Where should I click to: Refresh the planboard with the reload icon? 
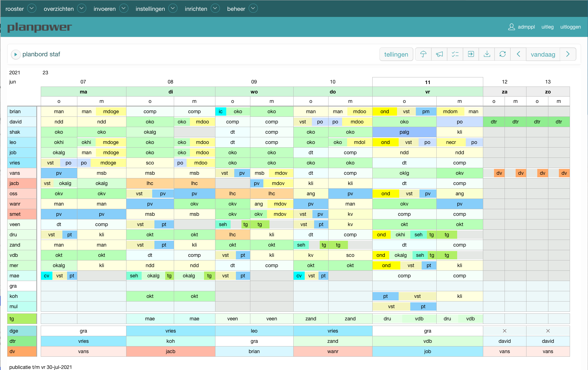pos(503,54)
